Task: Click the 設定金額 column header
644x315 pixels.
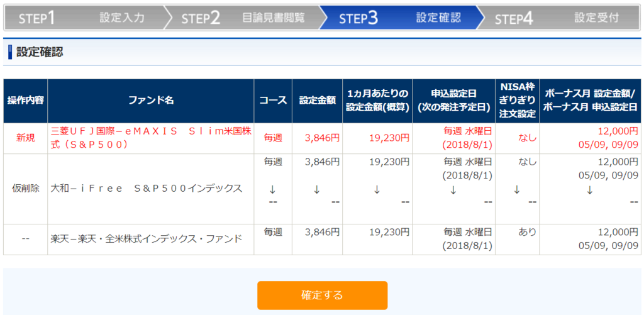Action: (318, 101)
